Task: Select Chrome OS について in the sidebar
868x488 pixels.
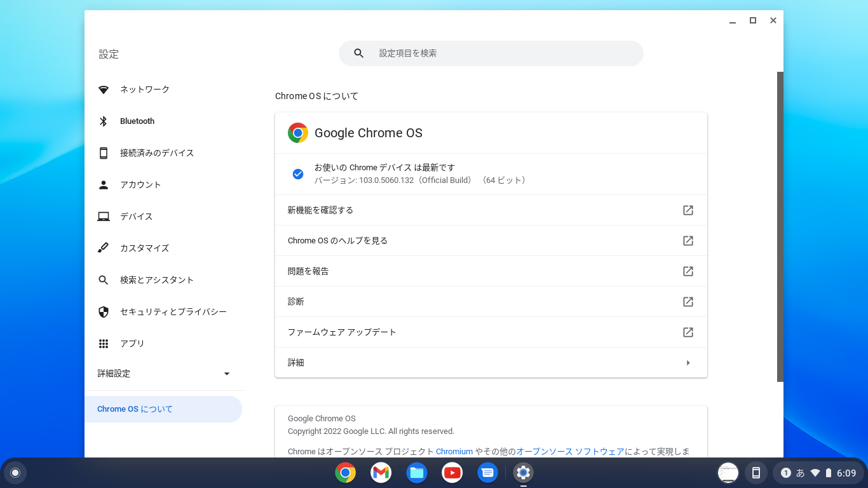Action: tap(163, 409)
